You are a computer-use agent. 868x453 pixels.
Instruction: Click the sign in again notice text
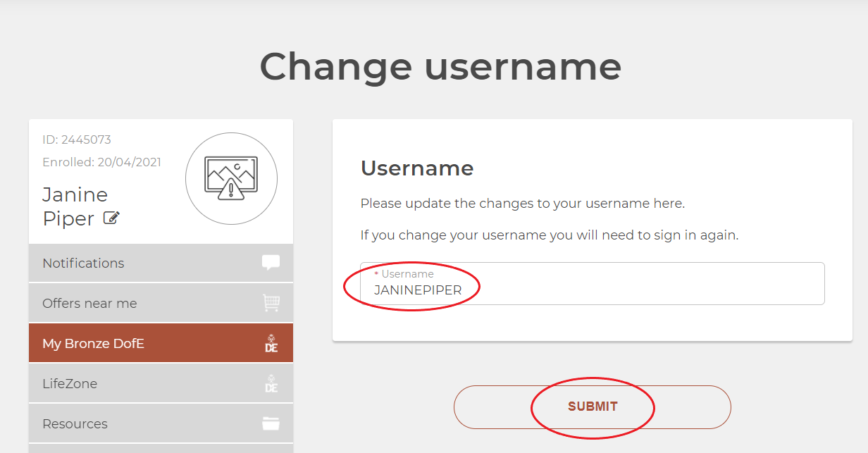pos(550,235)
